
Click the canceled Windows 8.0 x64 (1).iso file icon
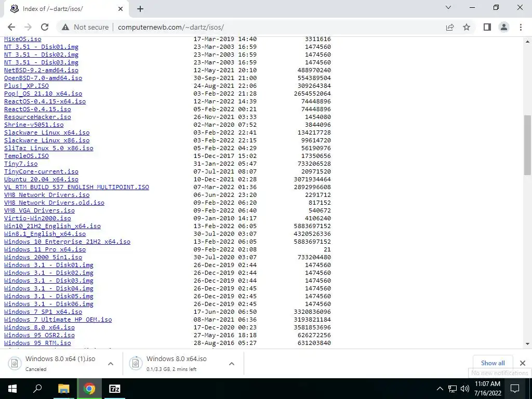(x=15, y=363)
